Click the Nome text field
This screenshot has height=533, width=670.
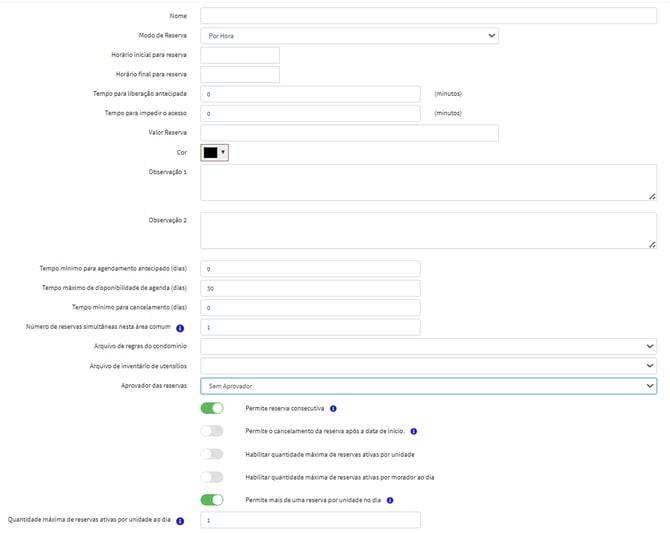428,16
